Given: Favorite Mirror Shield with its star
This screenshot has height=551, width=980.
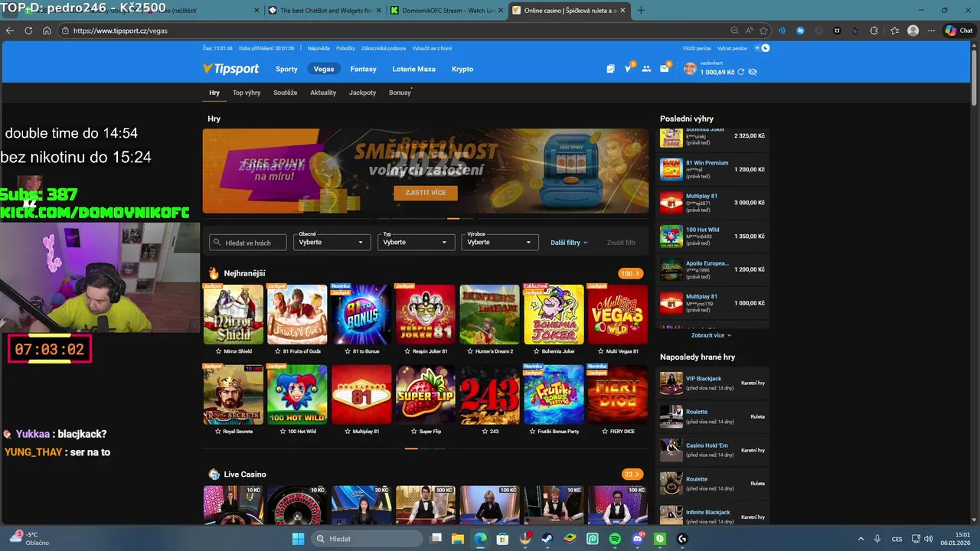Looking at the screenshot, I should 220,351.
